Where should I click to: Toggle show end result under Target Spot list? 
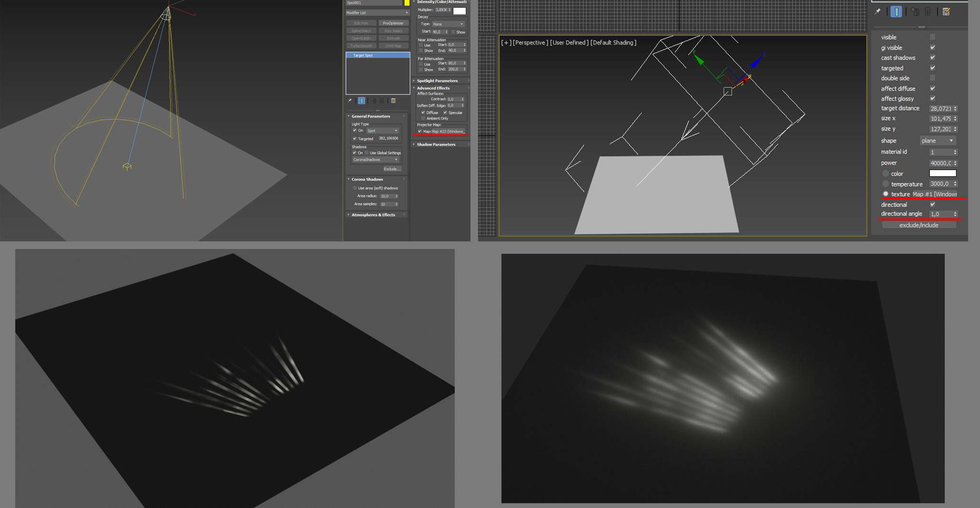361,101
